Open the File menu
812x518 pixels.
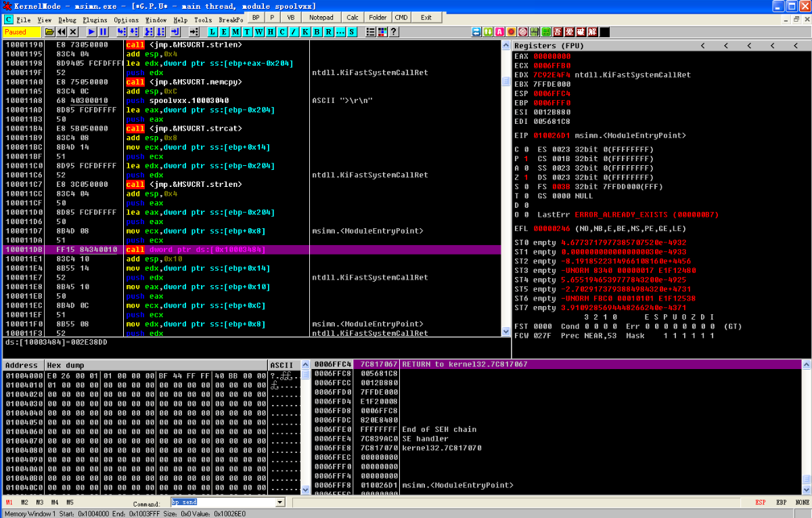[23, 20]
